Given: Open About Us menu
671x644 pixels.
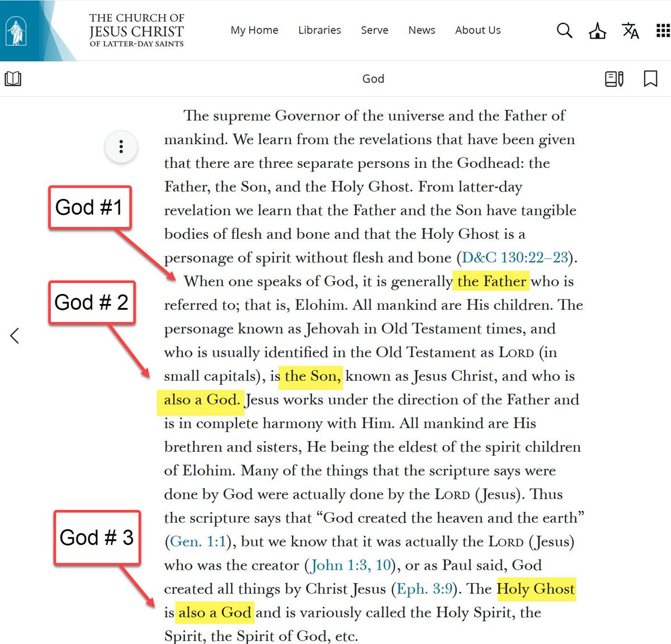Looking at the screenshot, I should click(x=478, y=30).
